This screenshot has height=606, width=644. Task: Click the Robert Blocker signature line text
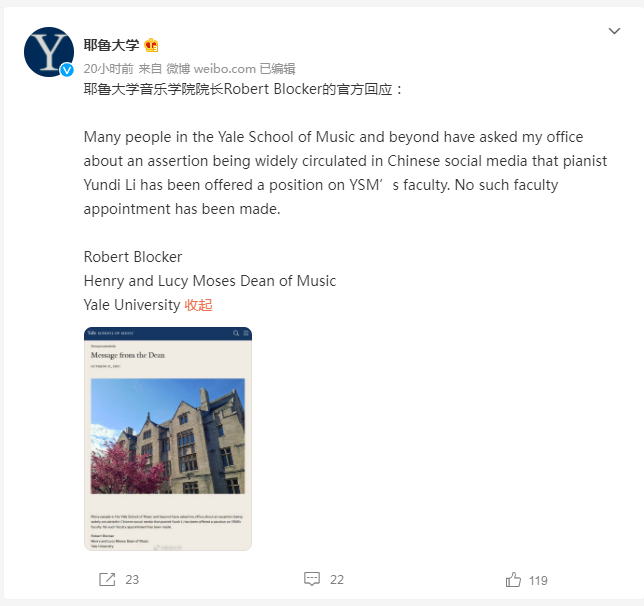pos(133,257)
